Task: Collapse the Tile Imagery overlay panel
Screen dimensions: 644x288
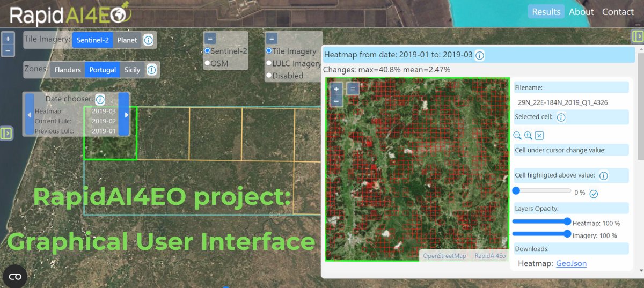Action: [x=272, y=39]
